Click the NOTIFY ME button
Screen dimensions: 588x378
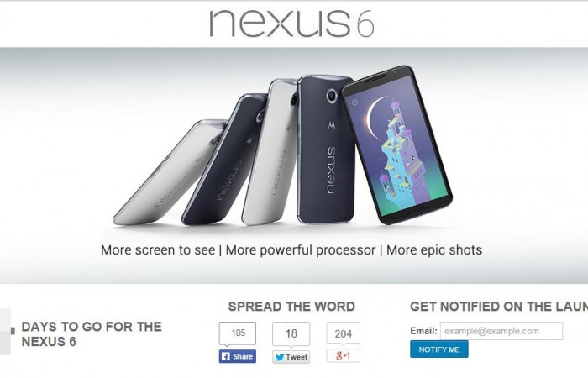click(x=439, y=349)
